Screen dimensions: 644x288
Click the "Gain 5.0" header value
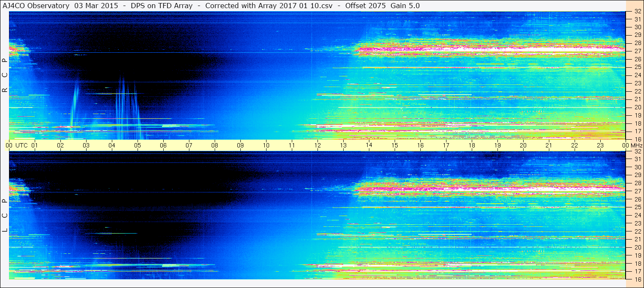405,6
